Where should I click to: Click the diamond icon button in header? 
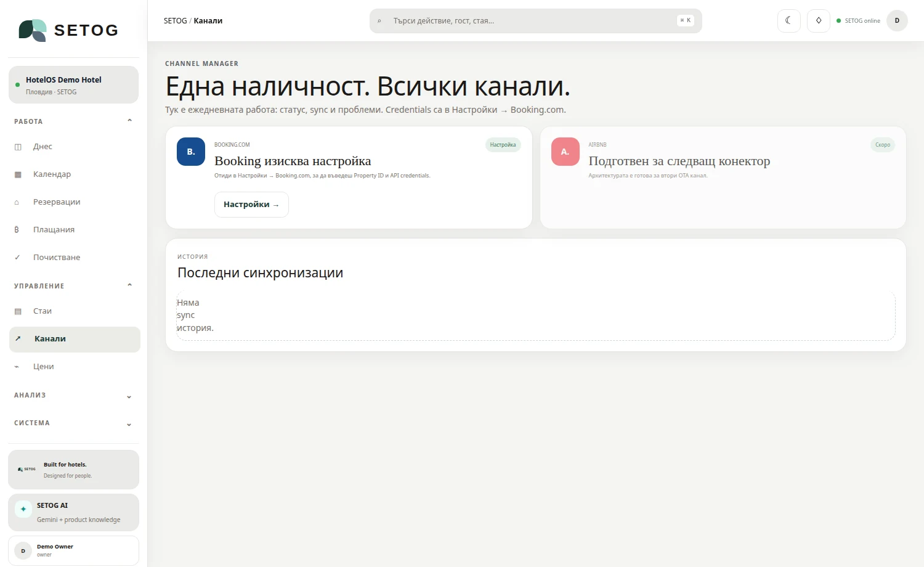pyautogui.click(x=819, y=21)
